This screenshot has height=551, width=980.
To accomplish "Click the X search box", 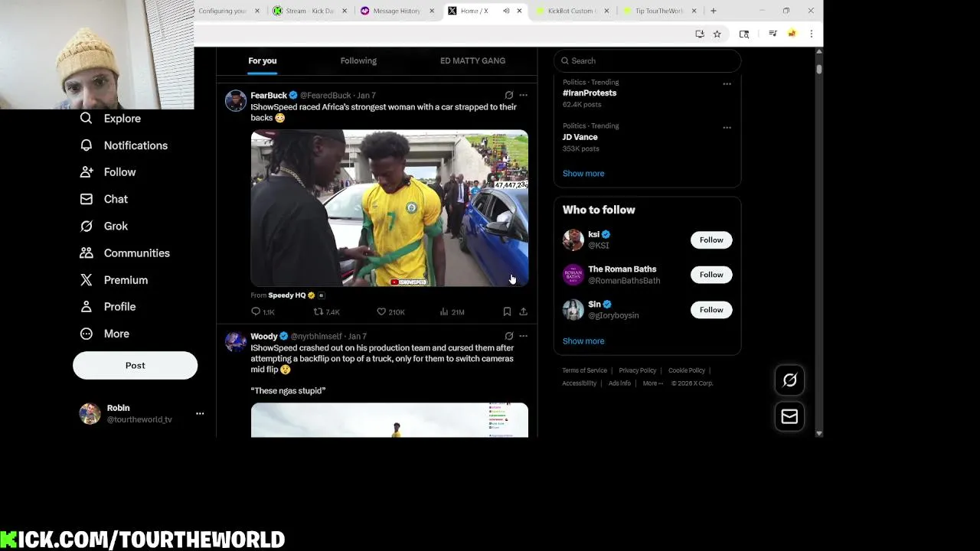I will 647,60.
